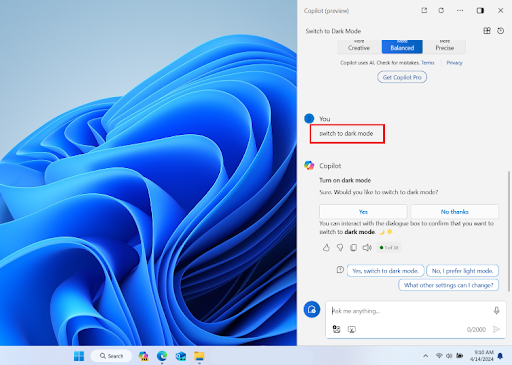Launch Microsoft Edge from the taskbar
The image size is (512, 365).
pyautogui.click(x=162, y=356)
